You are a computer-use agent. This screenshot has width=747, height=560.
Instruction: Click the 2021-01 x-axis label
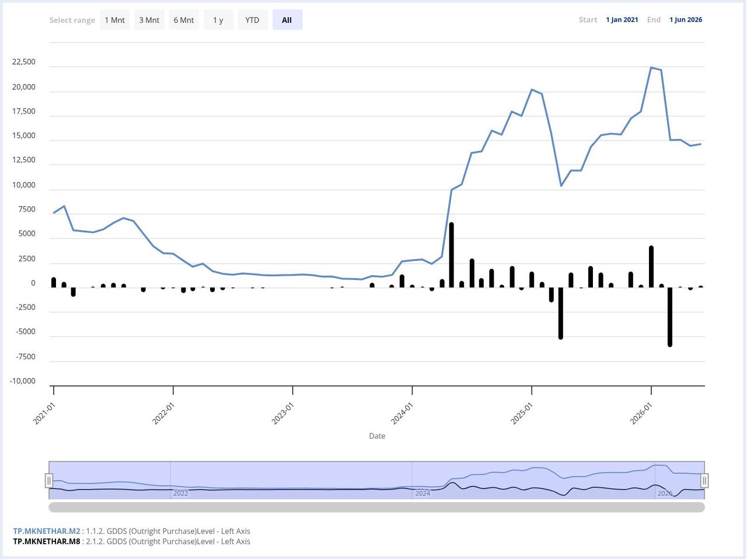coord(45,412)
